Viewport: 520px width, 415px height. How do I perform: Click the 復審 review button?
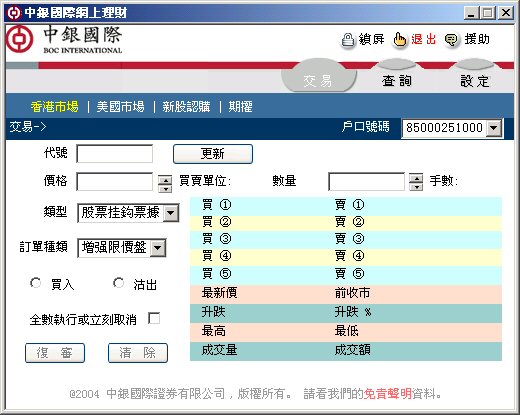pyautogui.click(x=55, y=353)
